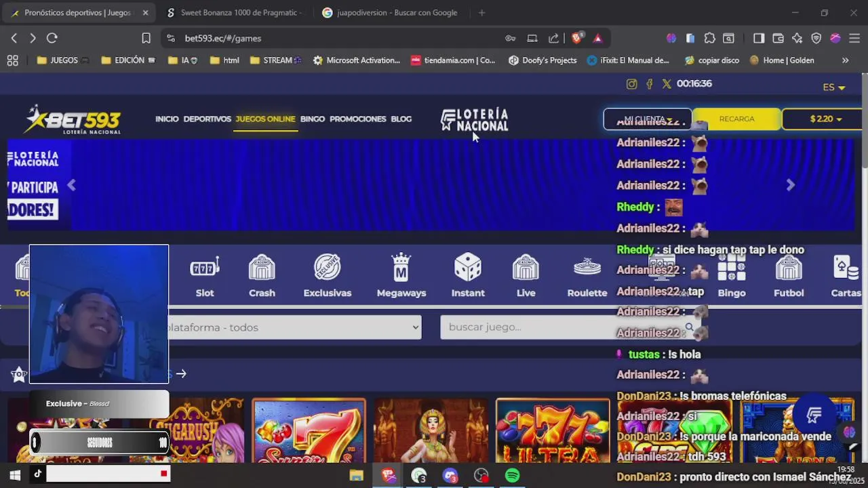Open the Bingo games category
The width and height of the screenshot is (868, 488).
click(x=731, y=277)
